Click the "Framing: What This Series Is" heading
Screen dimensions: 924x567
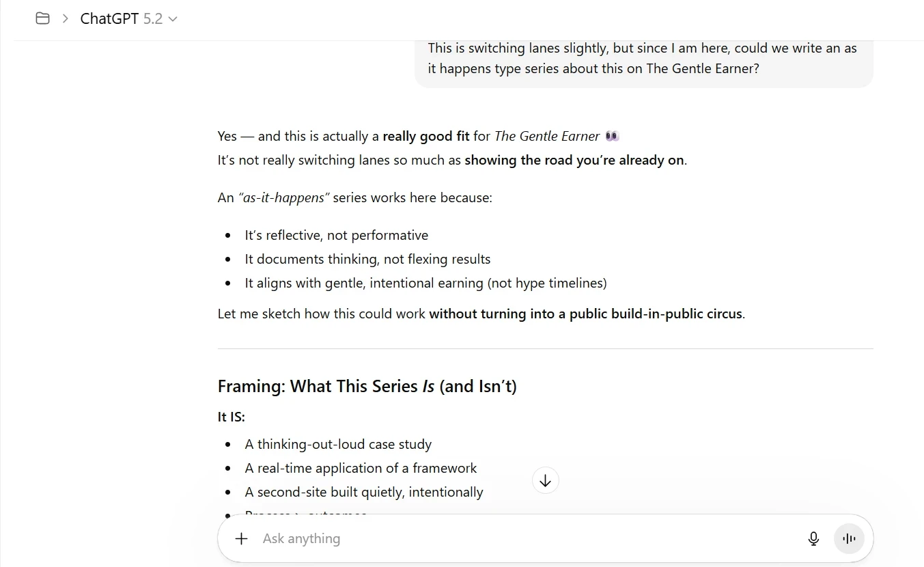(x=367, y=386)
